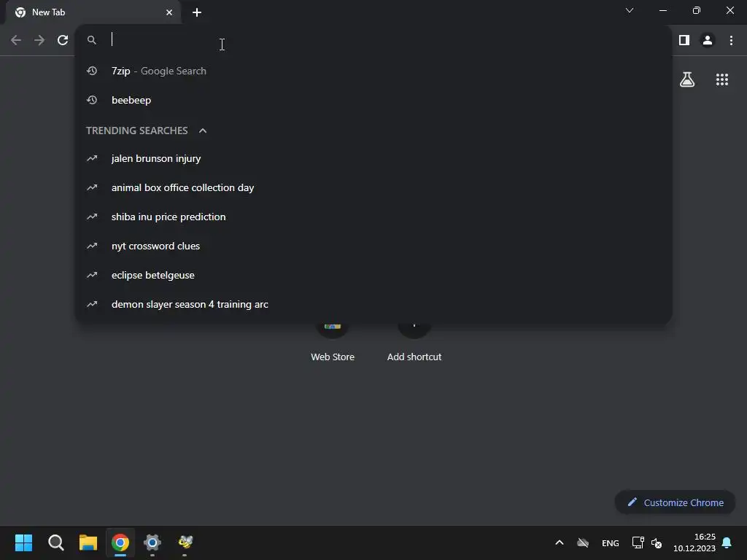Collapse the Trending Searches section
The height and width of the screenshot is (560, 747).
point(203,131)
